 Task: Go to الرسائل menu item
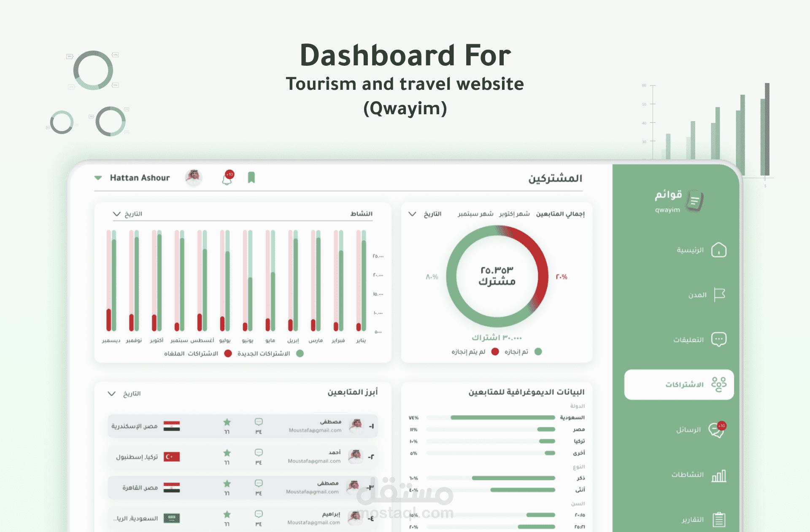coord(688,430)
